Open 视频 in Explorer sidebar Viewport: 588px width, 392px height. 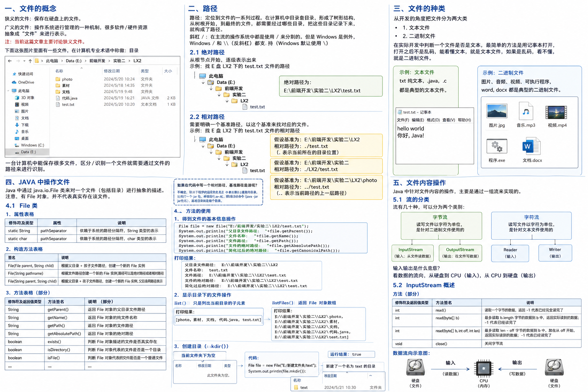22,105
